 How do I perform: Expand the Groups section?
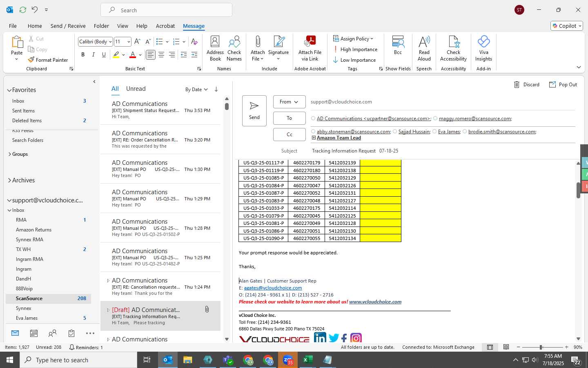click(x=10, y=154)
